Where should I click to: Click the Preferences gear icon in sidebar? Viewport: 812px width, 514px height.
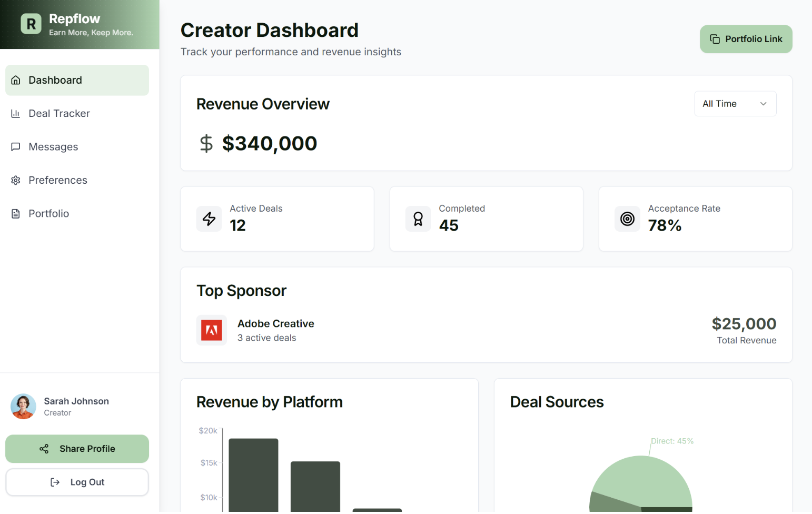click(16, 180)
